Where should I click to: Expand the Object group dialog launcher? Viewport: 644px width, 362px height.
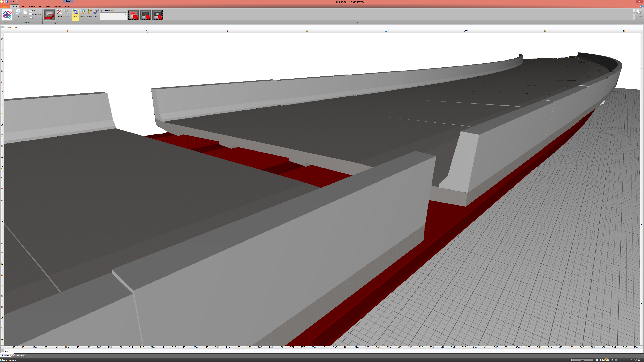click(69, 22)
